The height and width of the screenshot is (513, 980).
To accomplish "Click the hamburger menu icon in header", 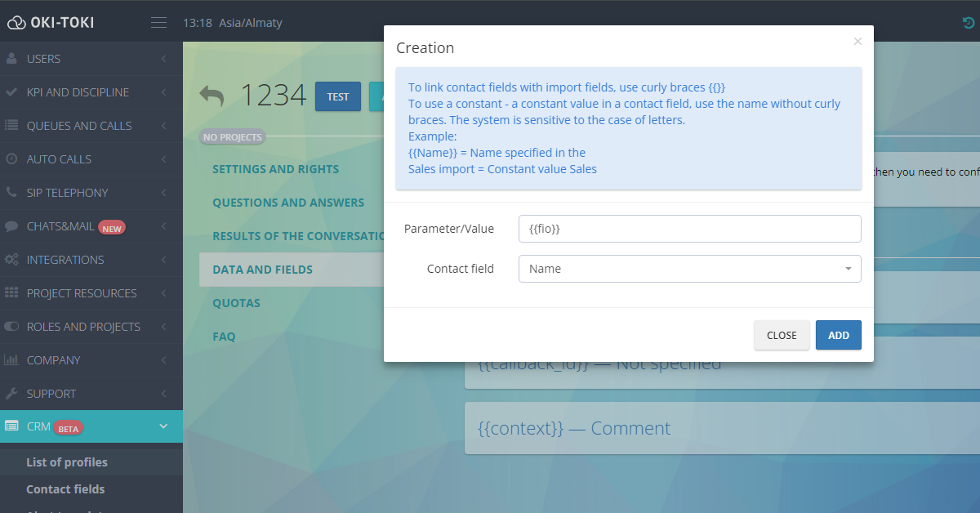I will (x=159, y=22).
